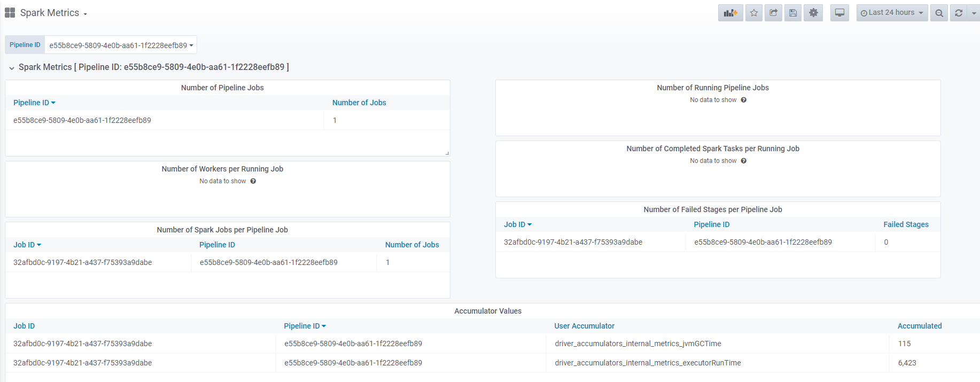Sort Pipeline Jobs table by Pipeline ID

point(34,103)
